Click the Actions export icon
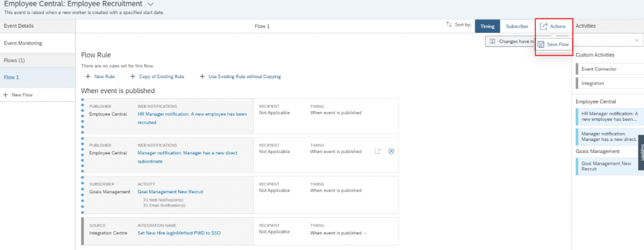 543,26
